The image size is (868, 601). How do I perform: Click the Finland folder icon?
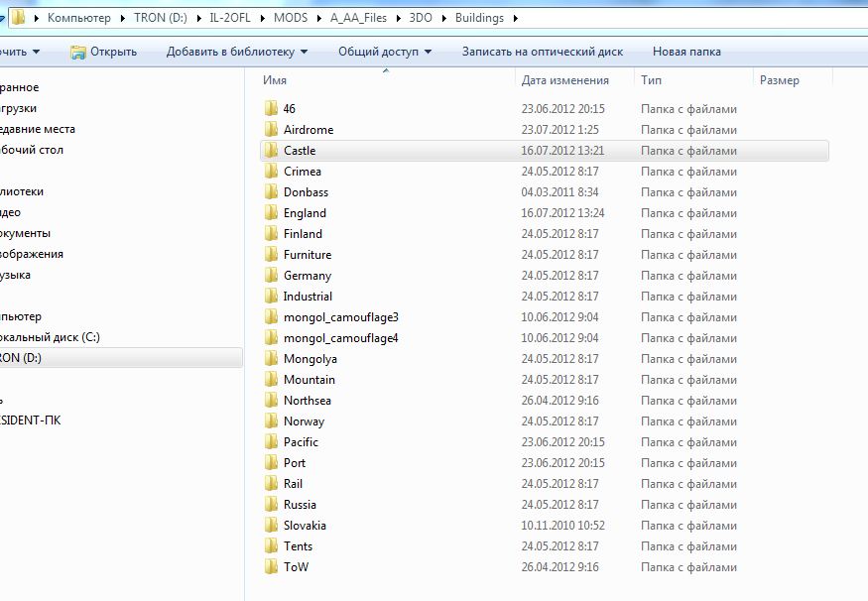[x=271, y=233]
